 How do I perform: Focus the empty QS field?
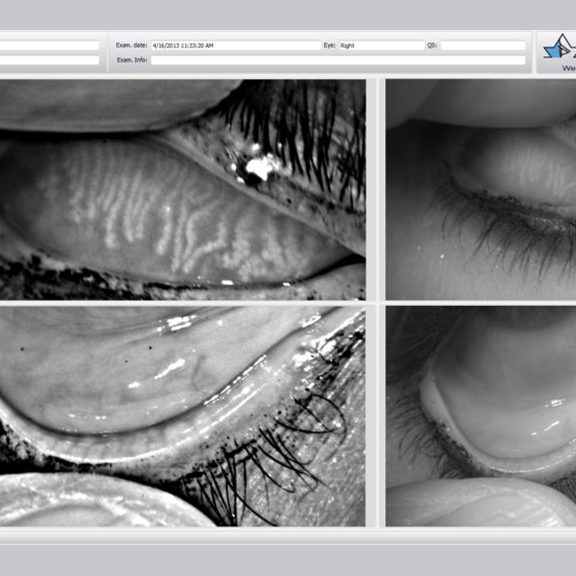tap(483, 46)
